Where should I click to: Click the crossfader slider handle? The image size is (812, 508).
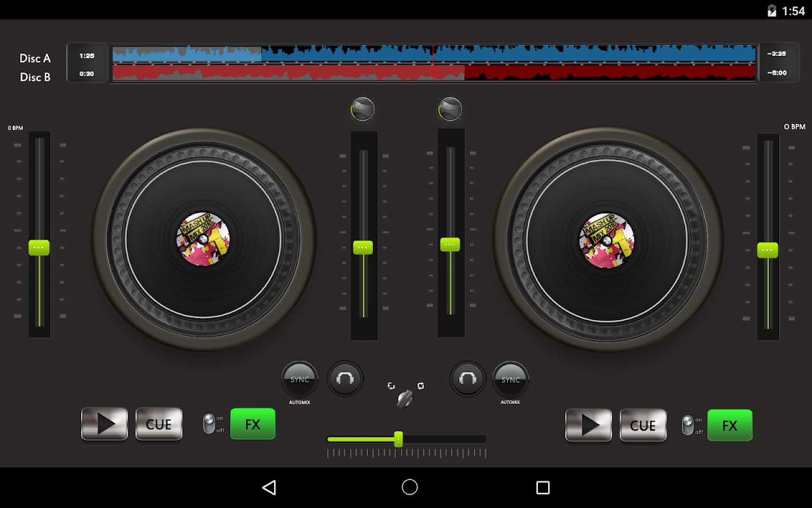coord(398,439)
